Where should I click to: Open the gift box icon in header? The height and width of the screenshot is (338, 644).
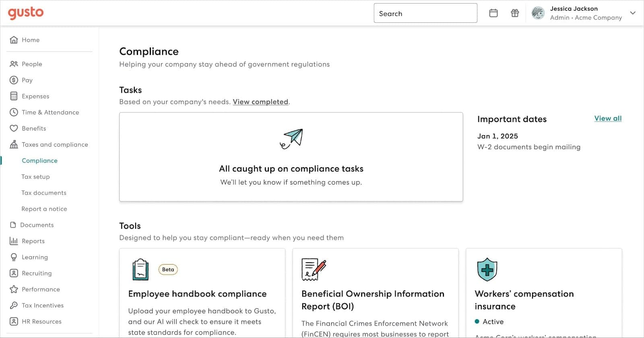(x=515, y=13)
